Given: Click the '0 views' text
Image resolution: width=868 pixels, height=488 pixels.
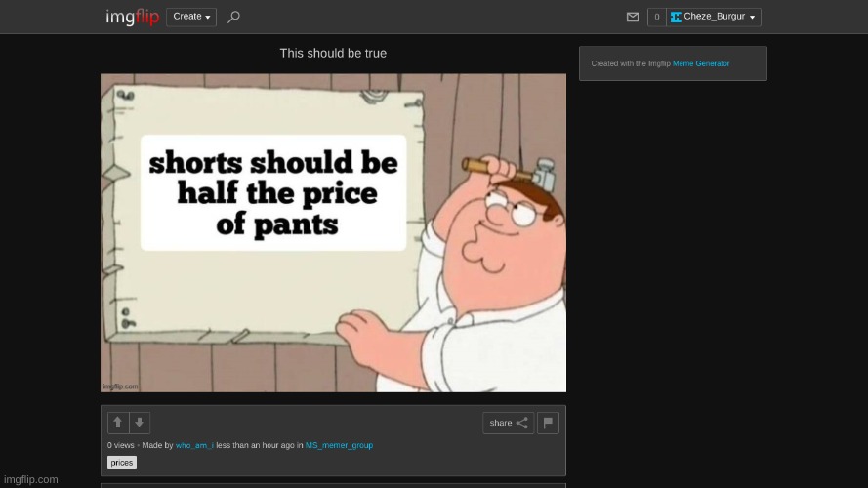Looking at the screenshot, I should click(x=121, y=445).
